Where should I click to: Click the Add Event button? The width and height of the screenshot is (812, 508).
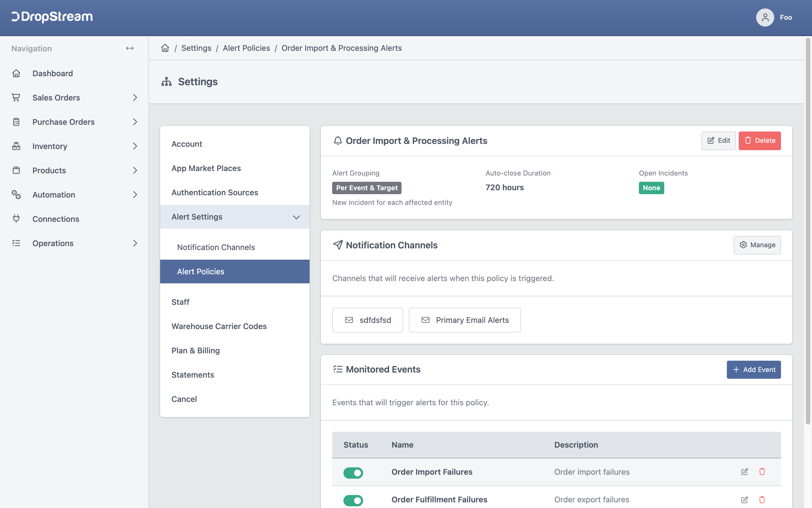click(x=754, y=370)
